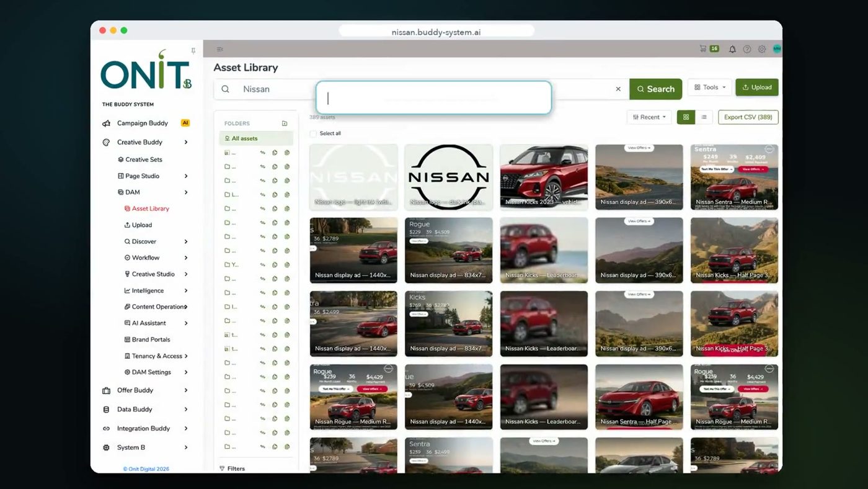Switch to list view
The width and height of the screenshot is (868, 489).
(704, 117)
